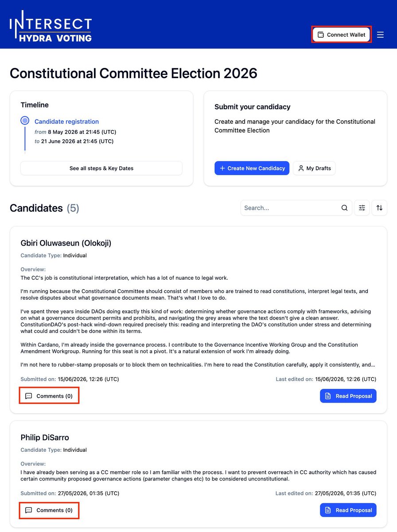Open My Drafts
The image size is (397, 532).
pos(314,168)
